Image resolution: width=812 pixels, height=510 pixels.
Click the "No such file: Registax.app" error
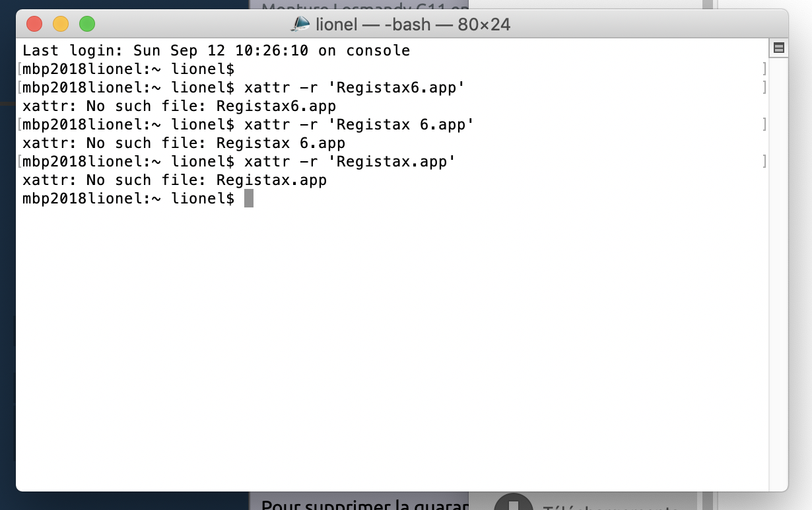pos(174,180)
